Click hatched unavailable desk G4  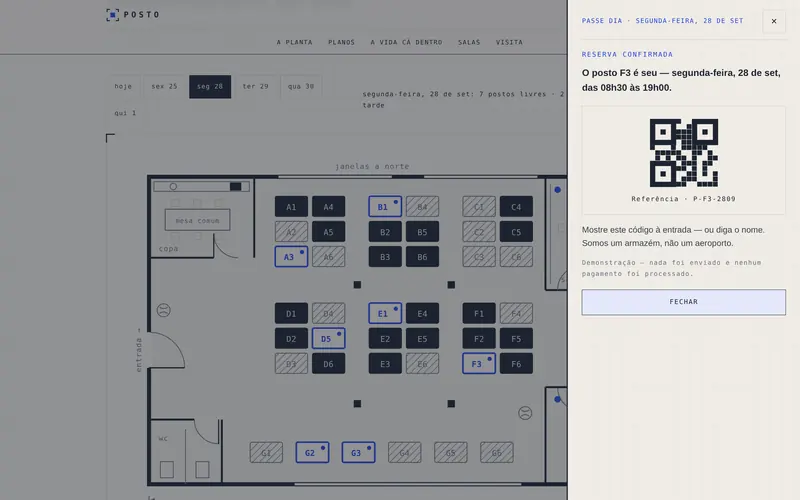404,453
